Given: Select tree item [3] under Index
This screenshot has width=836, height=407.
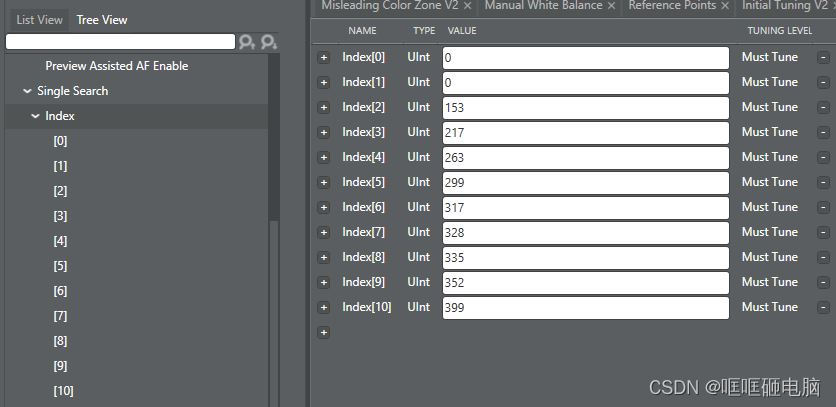Looking at the screenshot, I should pos(60,217).
